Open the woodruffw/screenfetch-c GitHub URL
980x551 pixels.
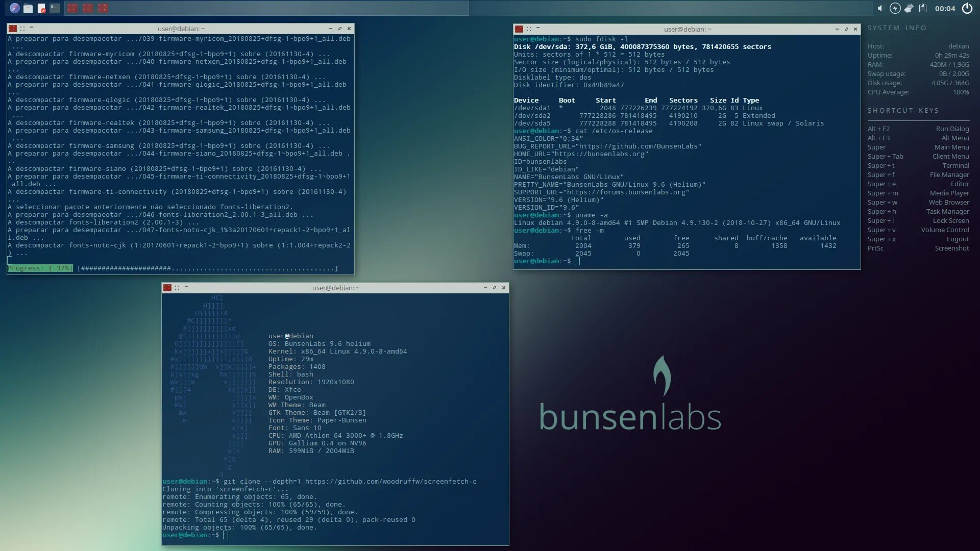tap(391, 482)
